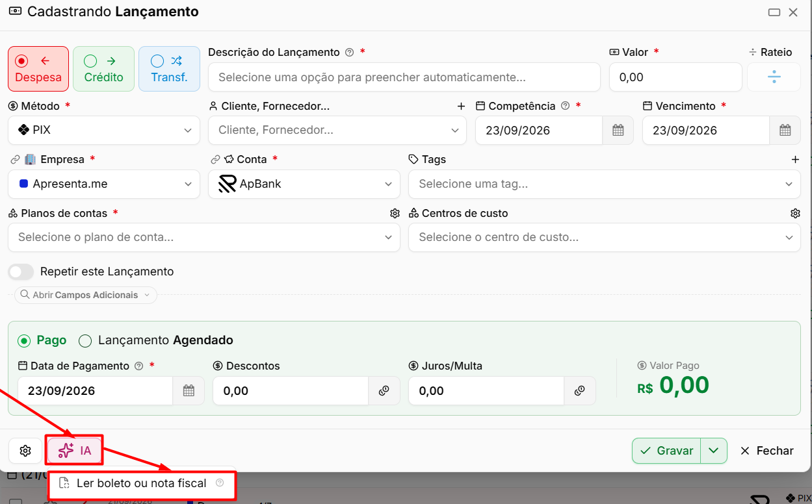812x504 pixels.
Task: Click the Gravar save button
Action: click(666, 451)
